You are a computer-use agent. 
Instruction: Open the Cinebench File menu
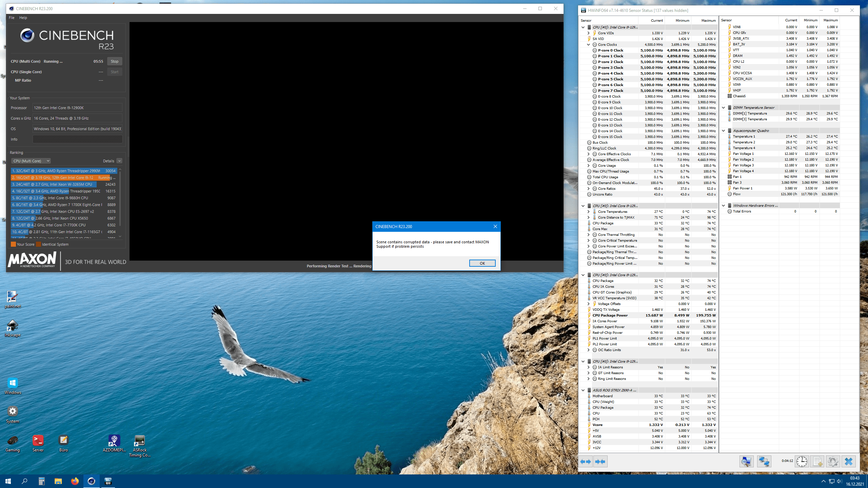(12, 18)
